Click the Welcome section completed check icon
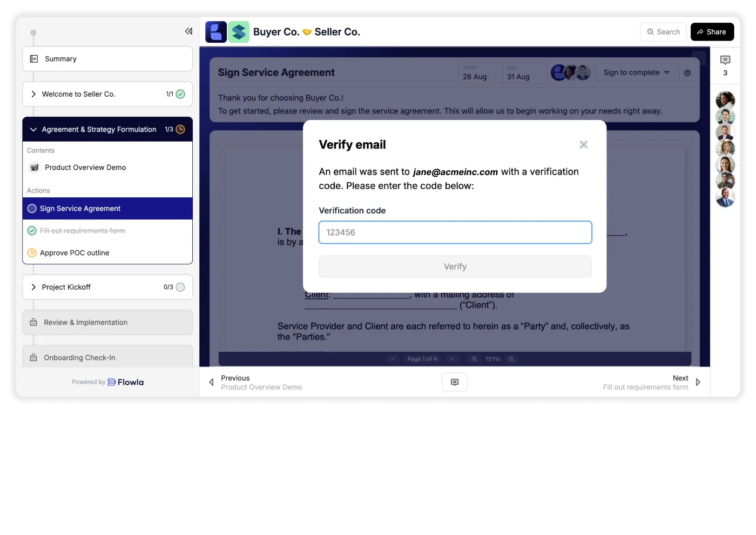Screen dimensions: 756x535 coord(180,94)
